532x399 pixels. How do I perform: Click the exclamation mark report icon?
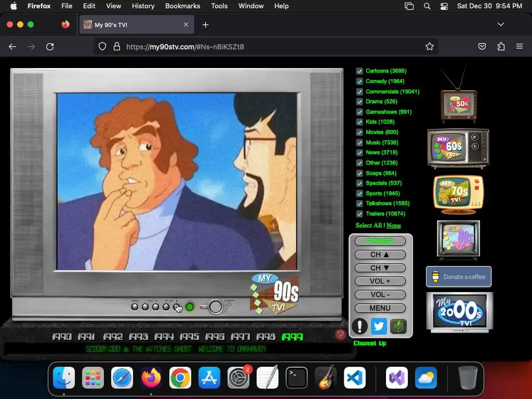pos(360,326)
